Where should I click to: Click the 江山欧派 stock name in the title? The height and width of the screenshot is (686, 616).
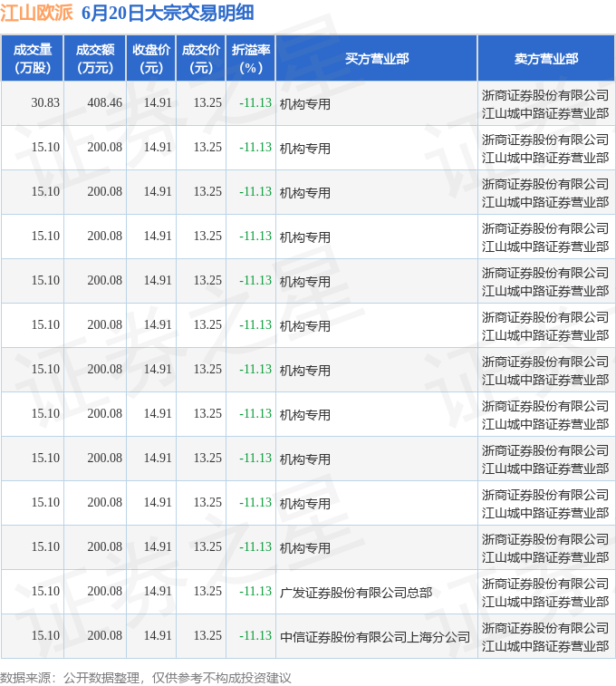[36, 13]
